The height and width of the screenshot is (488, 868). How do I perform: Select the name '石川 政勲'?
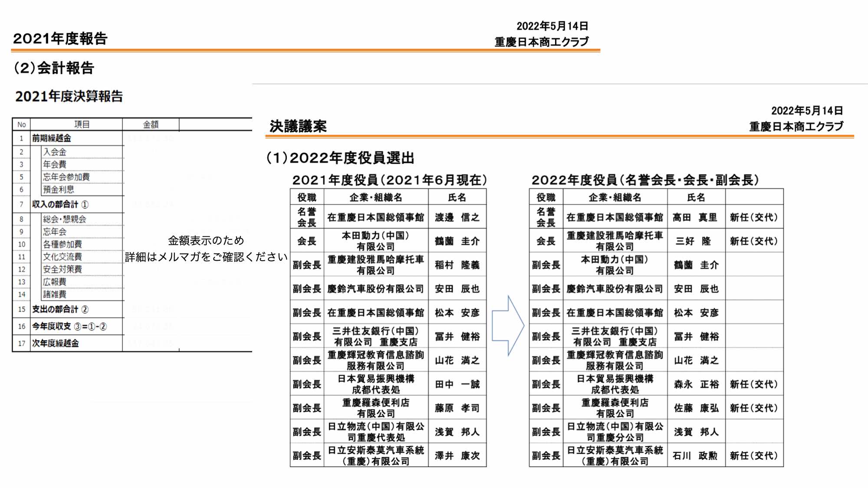click(695, 456)
